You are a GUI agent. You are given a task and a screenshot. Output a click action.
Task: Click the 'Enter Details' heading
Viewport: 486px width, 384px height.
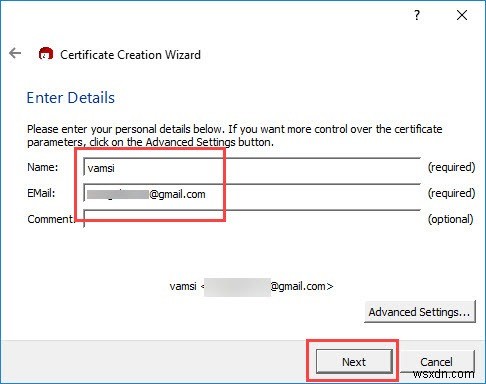pos(71,98)
